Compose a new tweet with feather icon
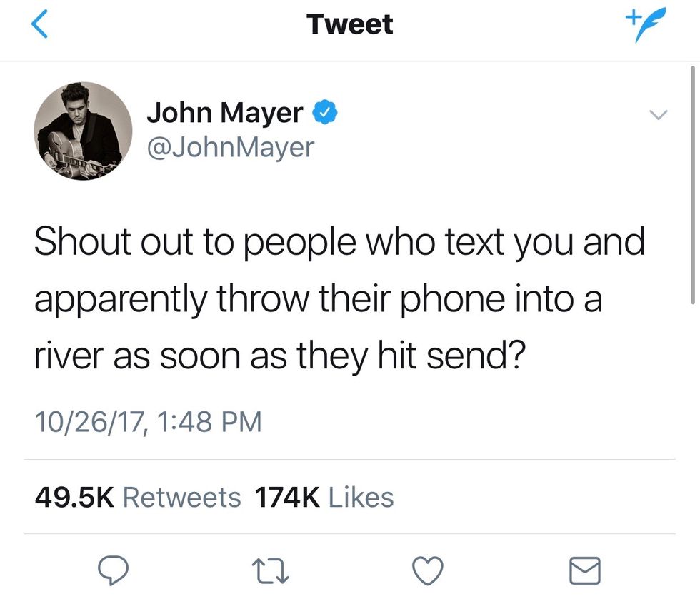700x599 pixels. click(x=646, y=24)
